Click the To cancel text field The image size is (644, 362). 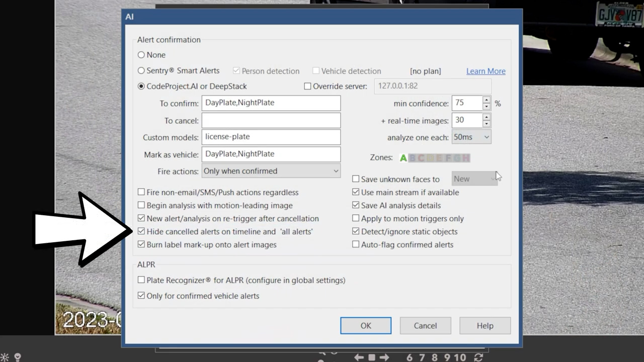(x=271, y=121)
